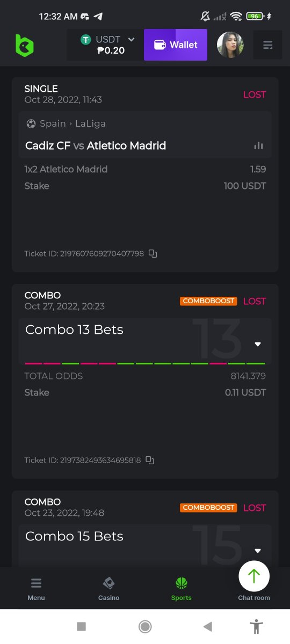Open the top-right list menu icon
The image size is (290, 644).
click(267, 45)
